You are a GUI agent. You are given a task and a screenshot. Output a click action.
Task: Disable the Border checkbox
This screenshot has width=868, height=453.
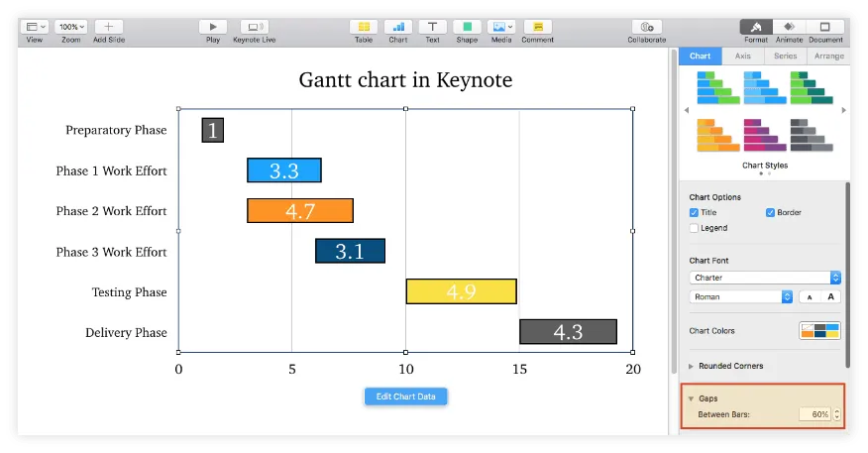(770, 212)
